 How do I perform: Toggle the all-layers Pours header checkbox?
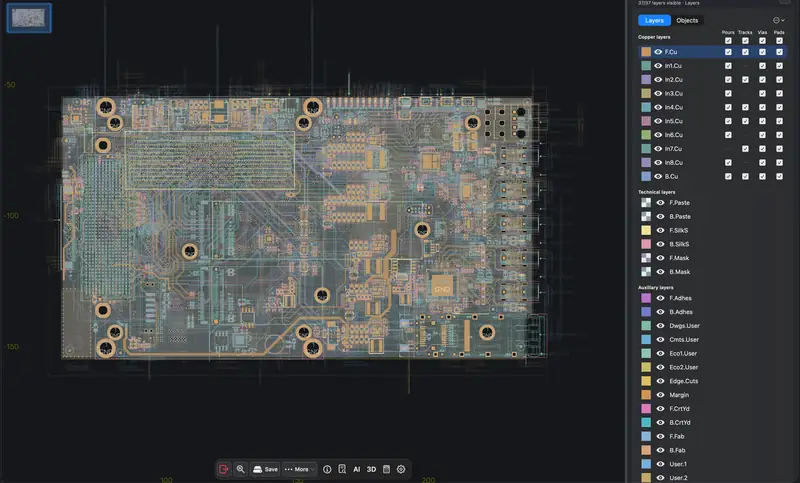728,40
